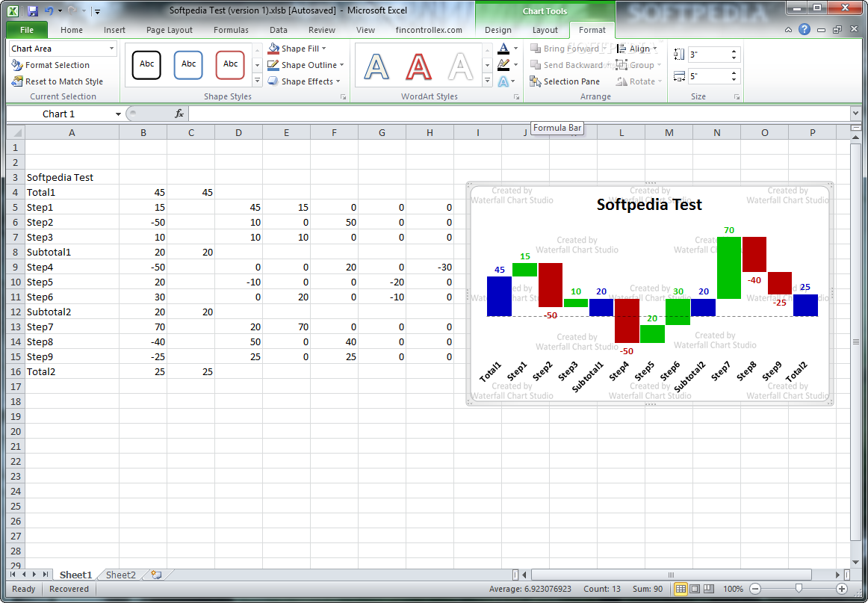Click the Select All corner triangle
Screen dimensions: 868x603
coord(16,132)
